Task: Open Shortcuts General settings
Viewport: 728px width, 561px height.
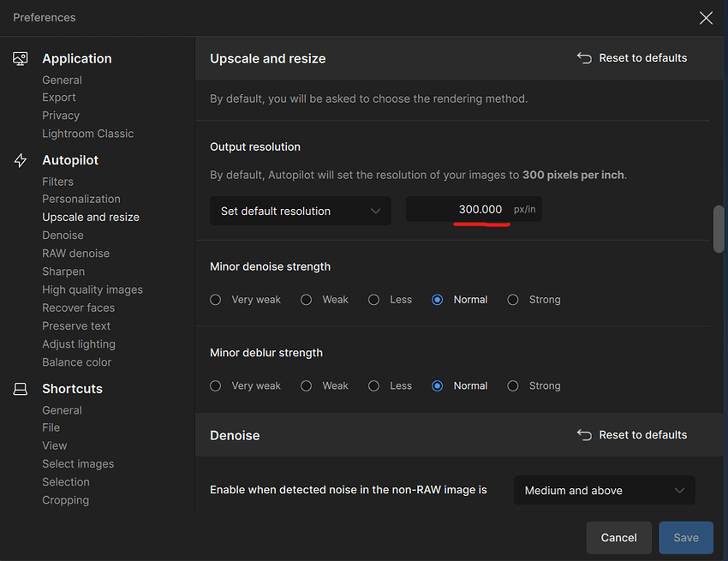Action: (x=63, y=410)
